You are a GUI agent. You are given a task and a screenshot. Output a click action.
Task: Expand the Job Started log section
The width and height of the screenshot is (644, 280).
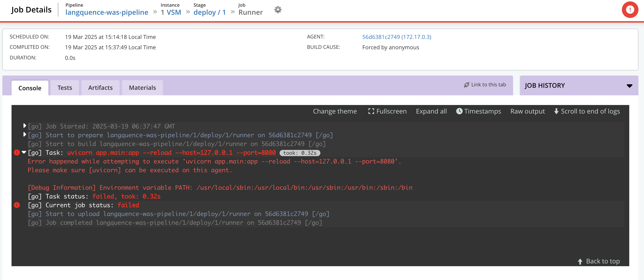point(24,126)
